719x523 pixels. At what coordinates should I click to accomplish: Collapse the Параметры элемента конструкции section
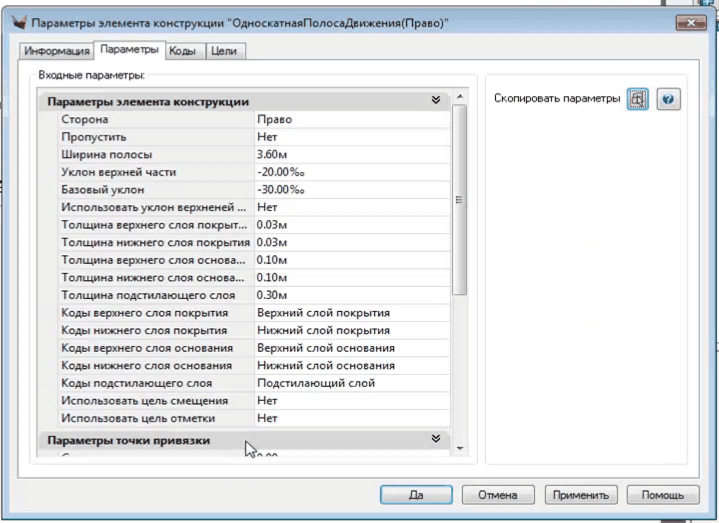click(x=435, y=101)
